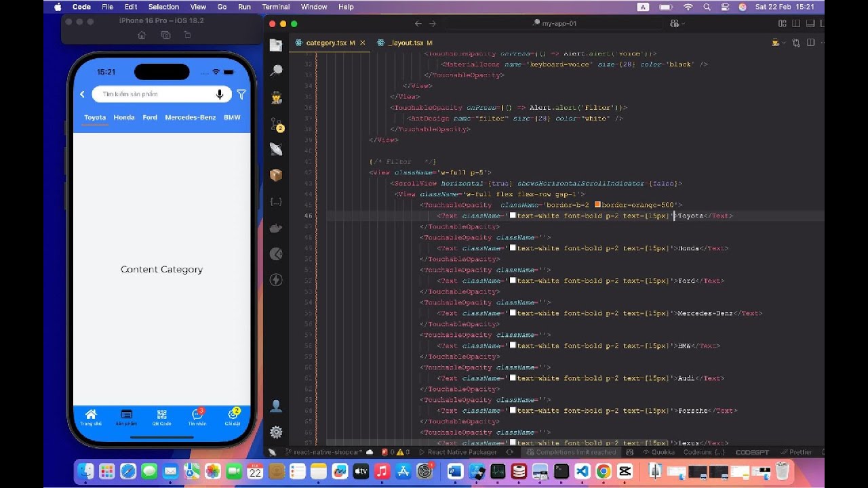This screenshot has height=488, width=868.
Task: Tap the Tìm kiếm sản phẩm search field
Action: (x=161, y=94)
